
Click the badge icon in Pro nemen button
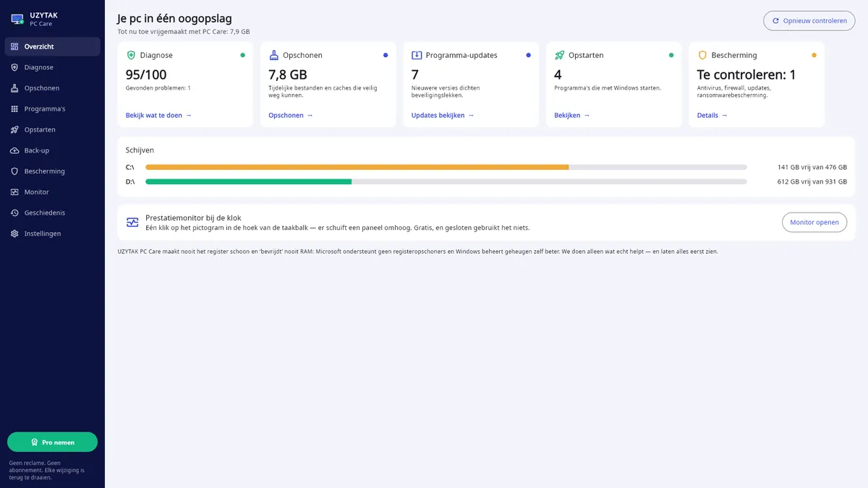[35, 442]
